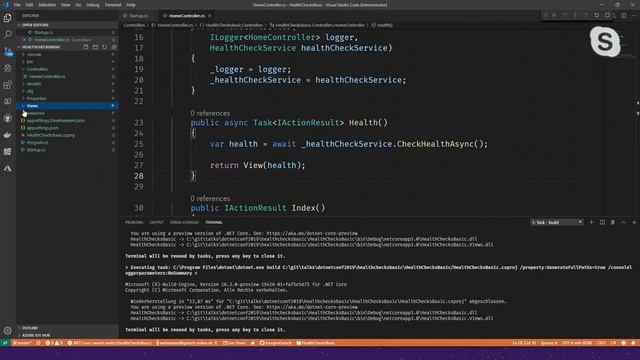This screenshot has height=360, width=640.
Task: Change Spaces: 4 indentation in status bar
Action: (549, 343)
